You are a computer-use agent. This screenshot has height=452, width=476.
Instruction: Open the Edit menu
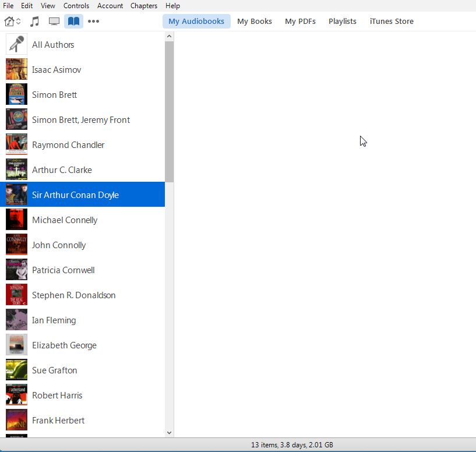pyautogui.click(x=27, y=6)
